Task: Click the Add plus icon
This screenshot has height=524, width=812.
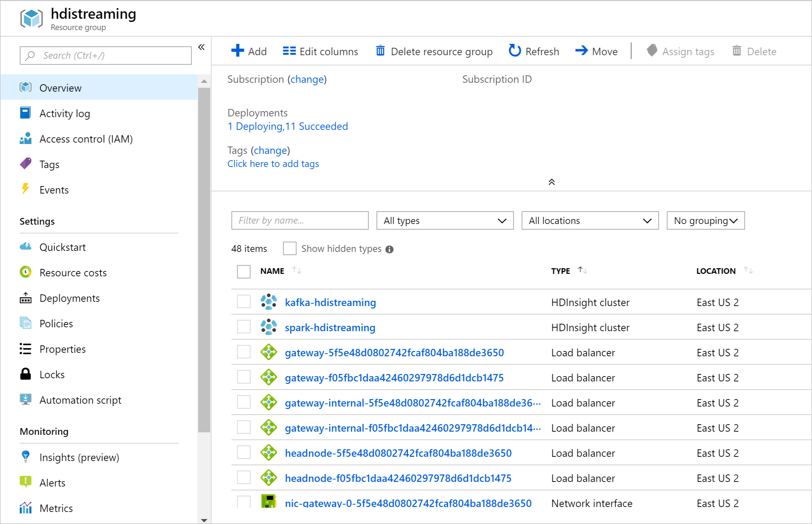Action: (x=238, y=51)
